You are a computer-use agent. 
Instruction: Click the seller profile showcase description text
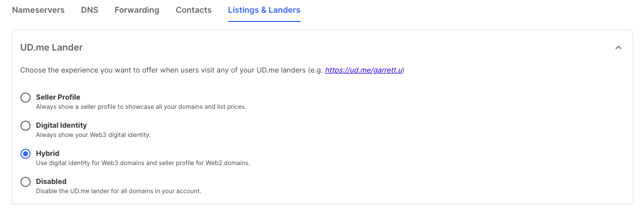[x=141, y=107]
